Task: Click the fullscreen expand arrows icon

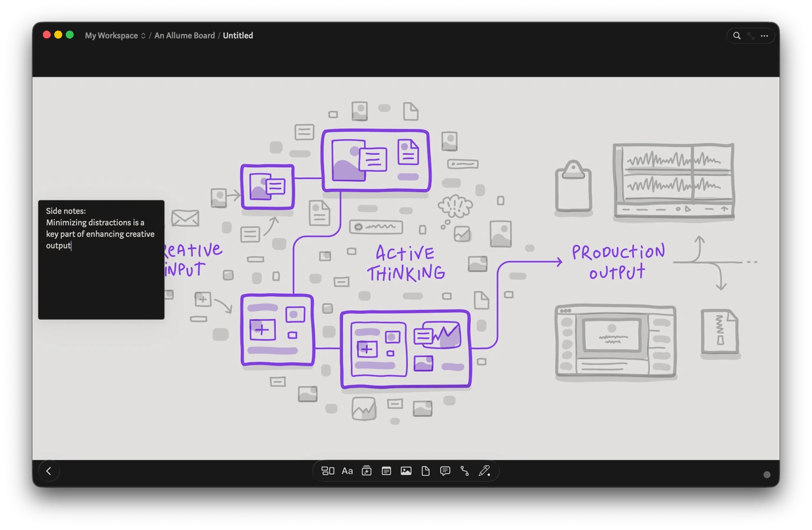Action: tap(751, 36)
